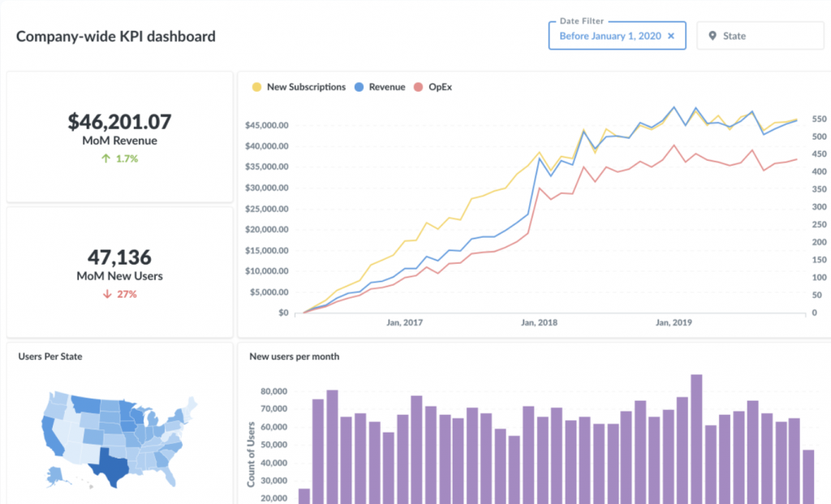Click the green up arrow beside 1.7%

106,158
